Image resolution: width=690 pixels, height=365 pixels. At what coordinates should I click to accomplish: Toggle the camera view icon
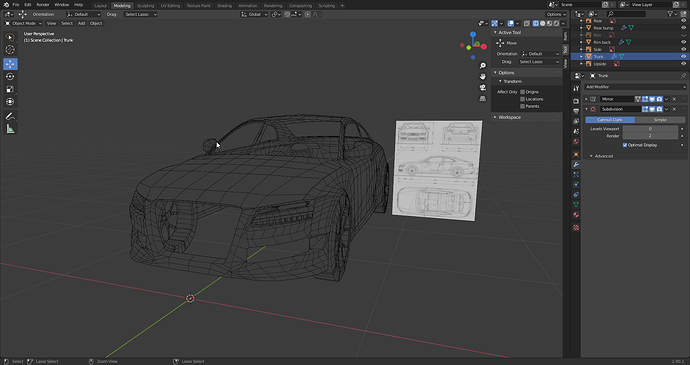click(483, 88)
